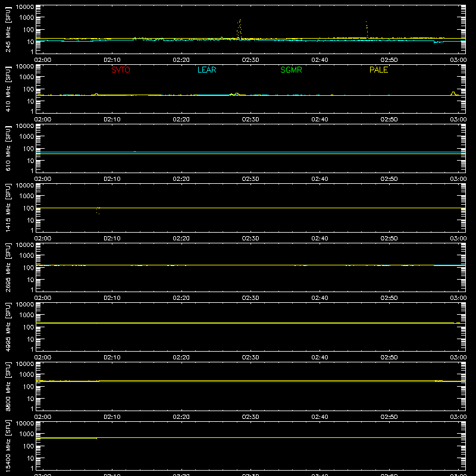
Task: Click the cyan LEAR station label
Action: click(x=206, y=70)
